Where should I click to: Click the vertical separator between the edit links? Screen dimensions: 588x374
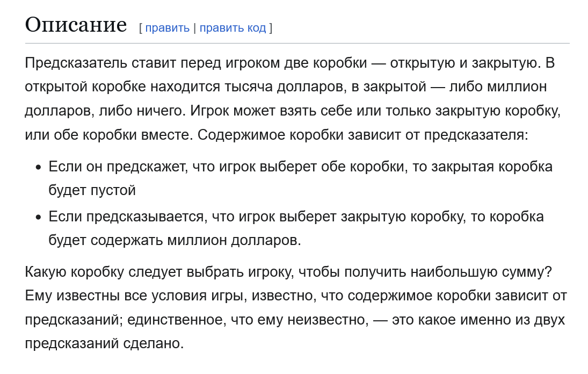tap(194, 28)
